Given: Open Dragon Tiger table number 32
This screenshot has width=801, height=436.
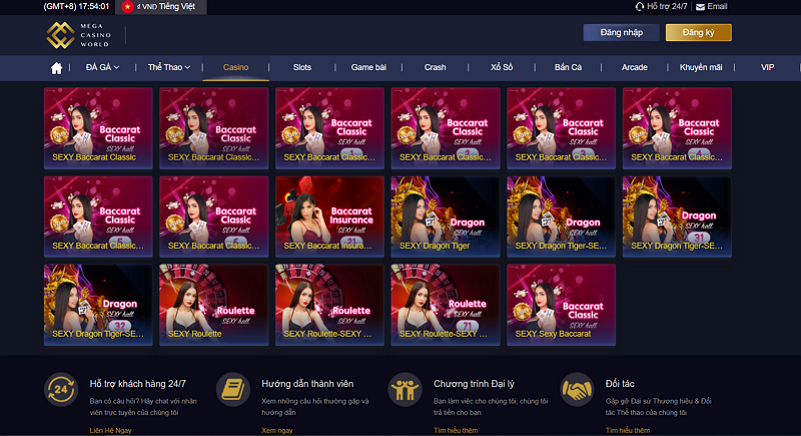Looking at the screenshot, I should 98,305.
